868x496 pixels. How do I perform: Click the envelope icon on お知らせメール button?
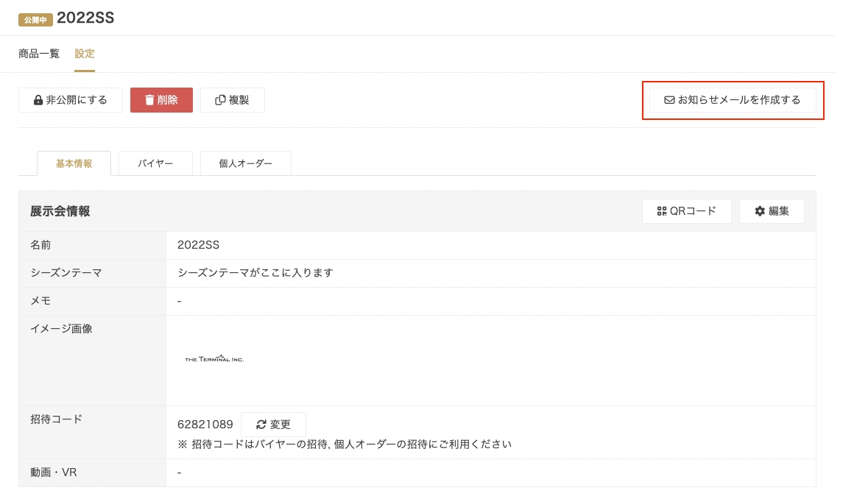coord(668,99)
